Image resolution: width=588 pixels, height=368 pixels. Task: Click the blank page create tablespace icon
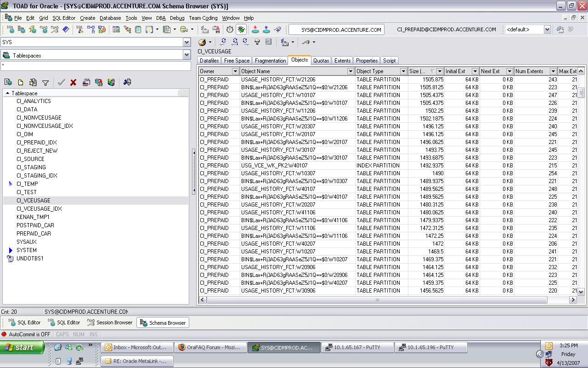point(21,82)
